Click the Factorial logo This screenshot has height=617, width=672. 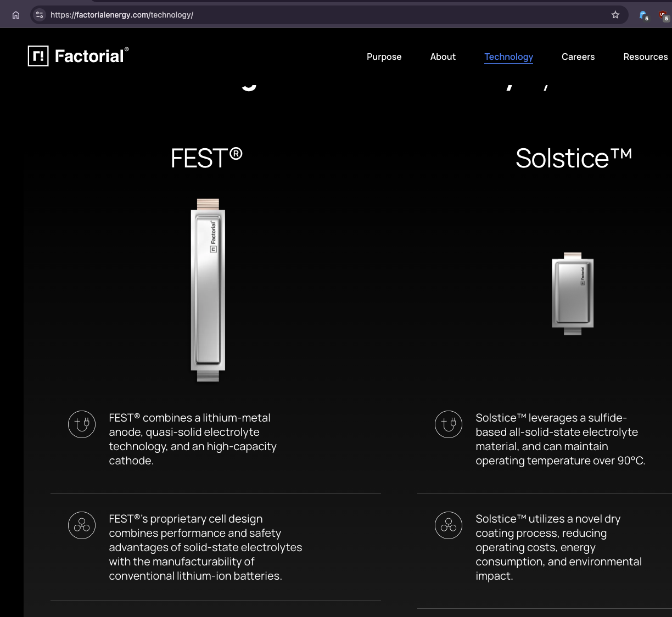point(78,56)
